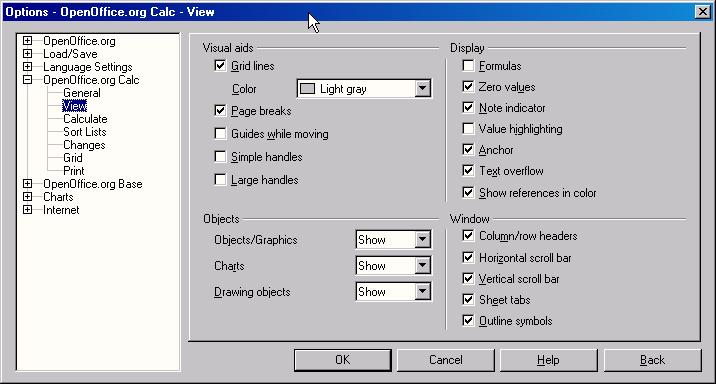The image size is (716, 384).
Task: Uncheck the Page breaks checkbox
Action: click(220, 110)
